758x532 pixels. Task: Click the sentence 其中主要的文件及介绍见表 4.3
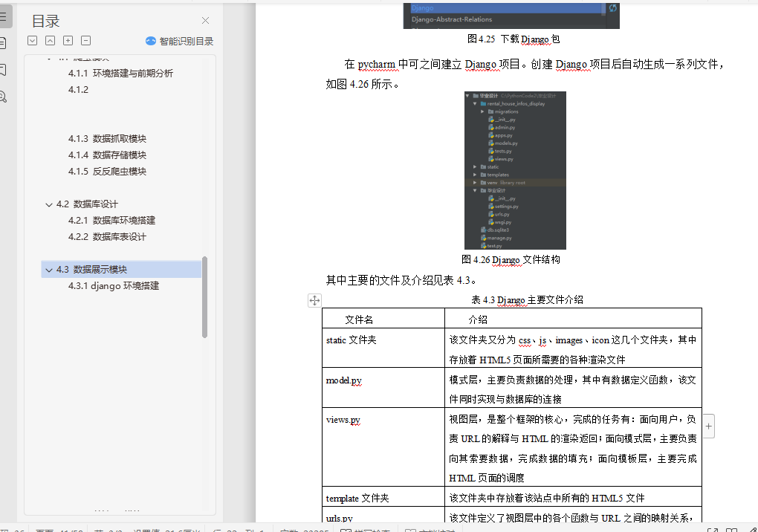402,280
